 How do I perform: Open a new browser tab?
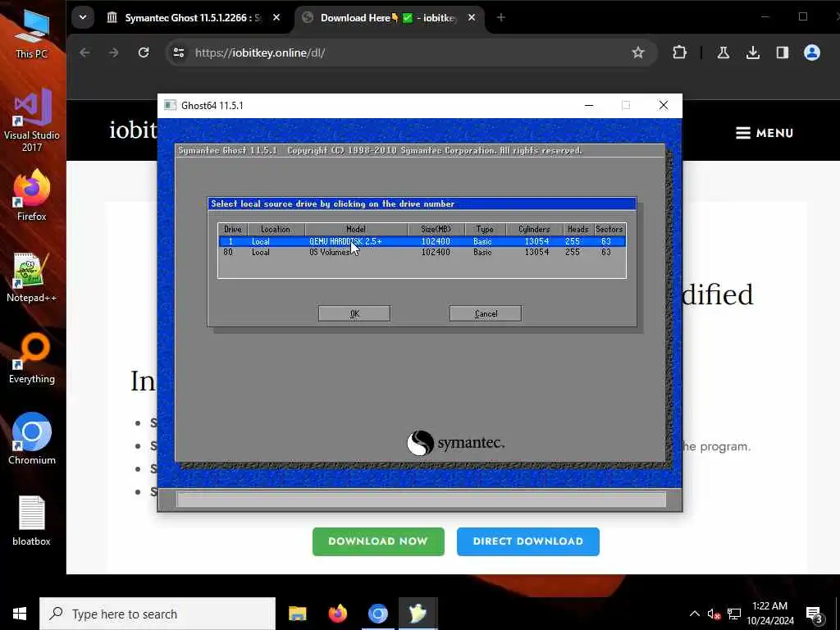[x=500, y=18]
